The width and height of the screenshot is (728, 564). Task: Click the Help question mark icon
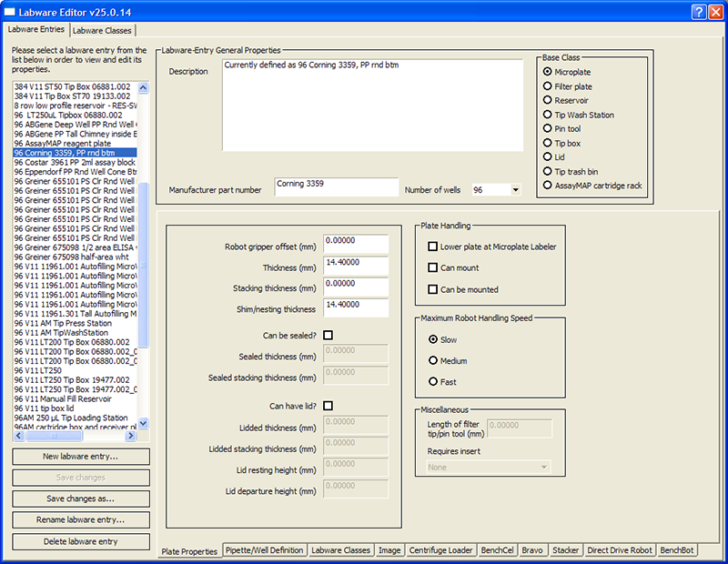click(x=696, y=11)
